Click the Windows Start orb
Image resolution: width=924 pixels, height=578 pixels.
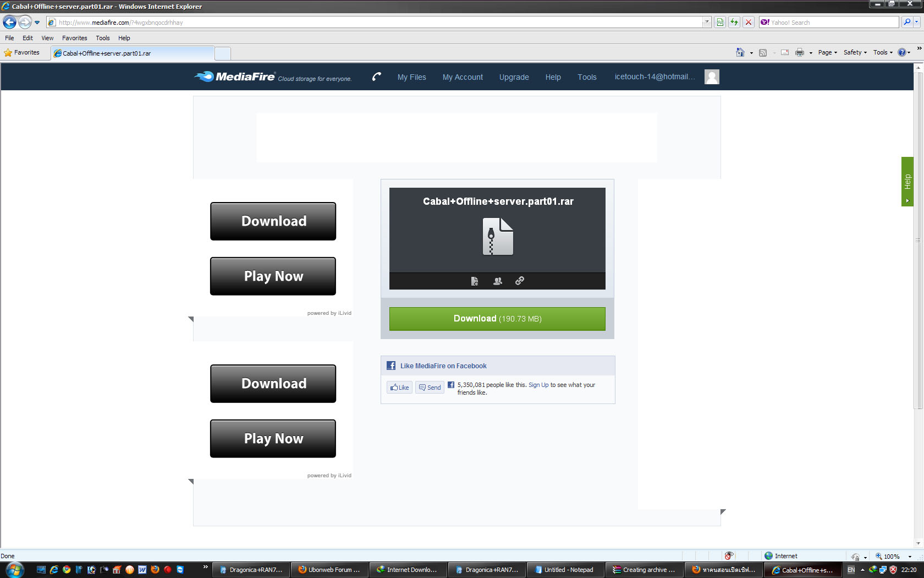pos(14,569)
